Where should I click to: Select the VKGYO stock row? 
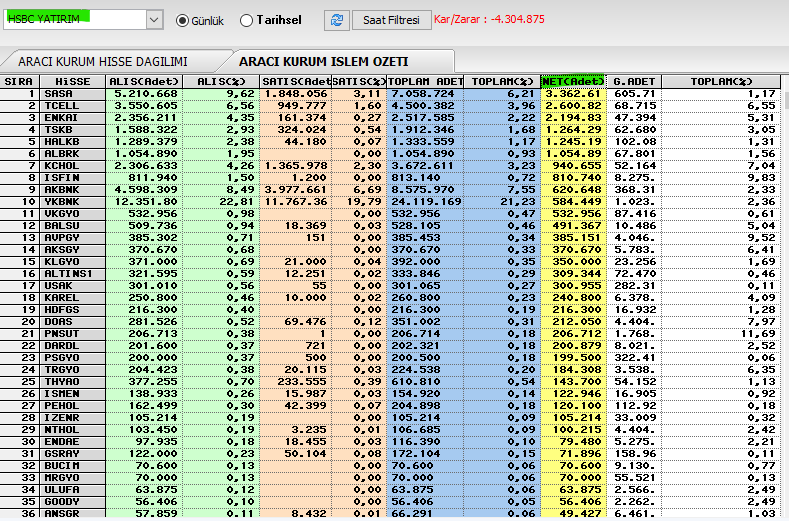(390, 214)
